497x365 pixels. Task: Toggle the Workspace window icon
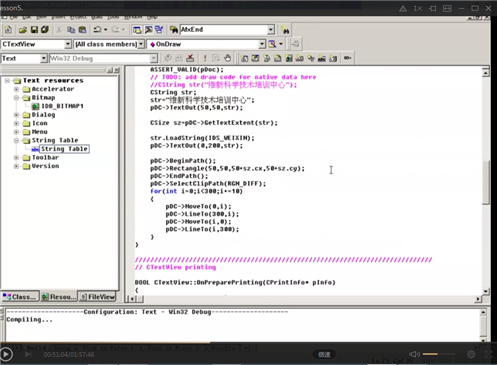[x=137, y=30]
